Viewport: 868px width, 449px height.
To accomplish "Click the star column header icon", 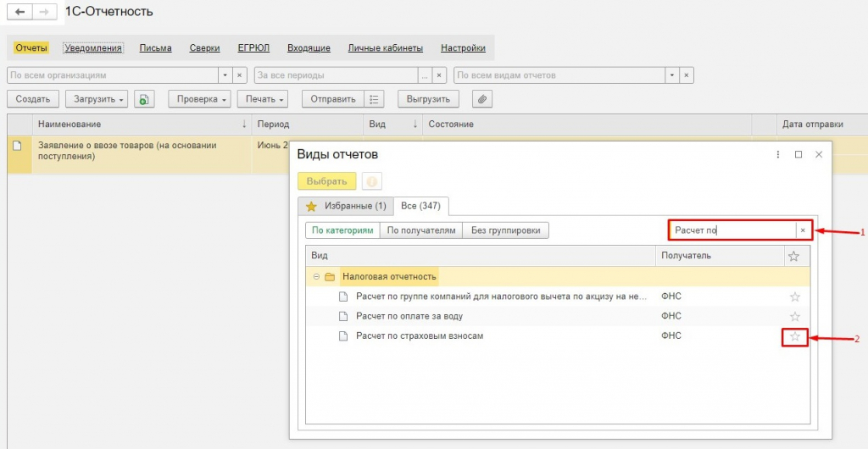I will pos(793,256).
